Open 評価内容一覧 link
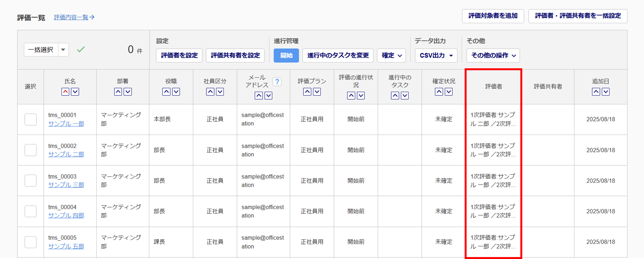 point(74,17)
